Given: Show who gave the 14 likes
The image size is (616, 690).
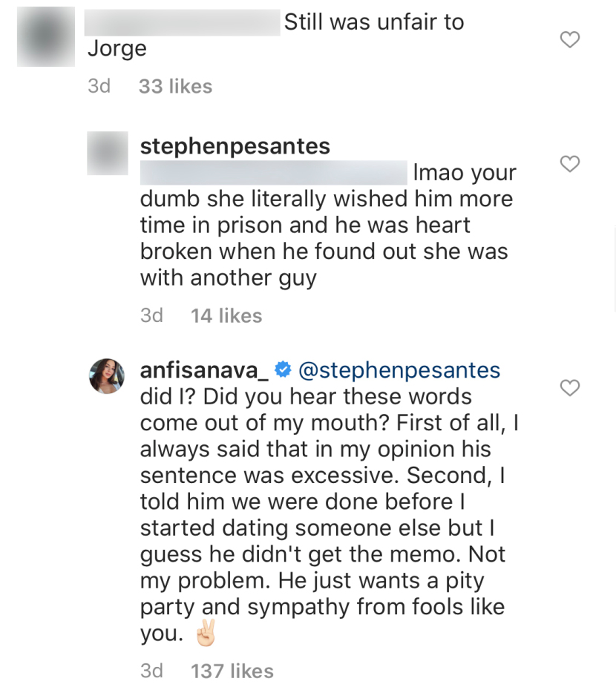Looking at the screenshot, I should coord(226,315).
